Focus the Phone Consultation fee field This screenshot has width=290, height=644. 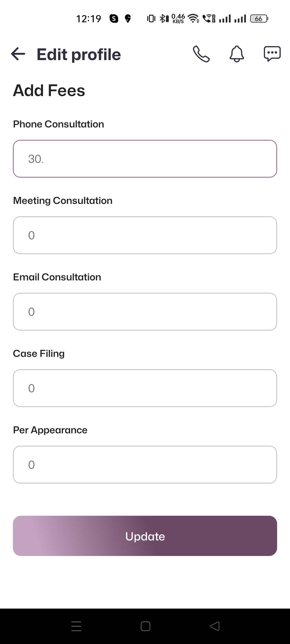pos(145,159)
